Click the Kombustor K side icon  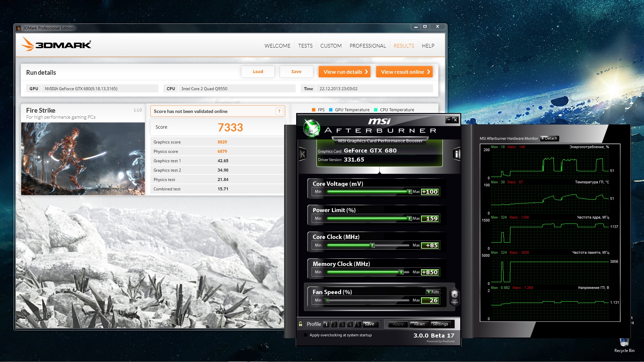(303, 154)
